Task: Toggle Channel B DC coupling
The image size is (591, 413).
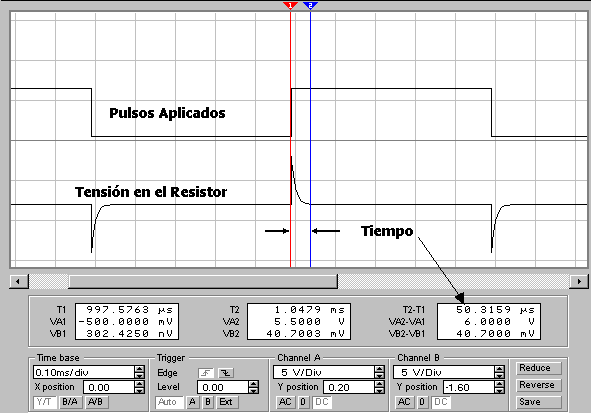Action: coord(441,402)
